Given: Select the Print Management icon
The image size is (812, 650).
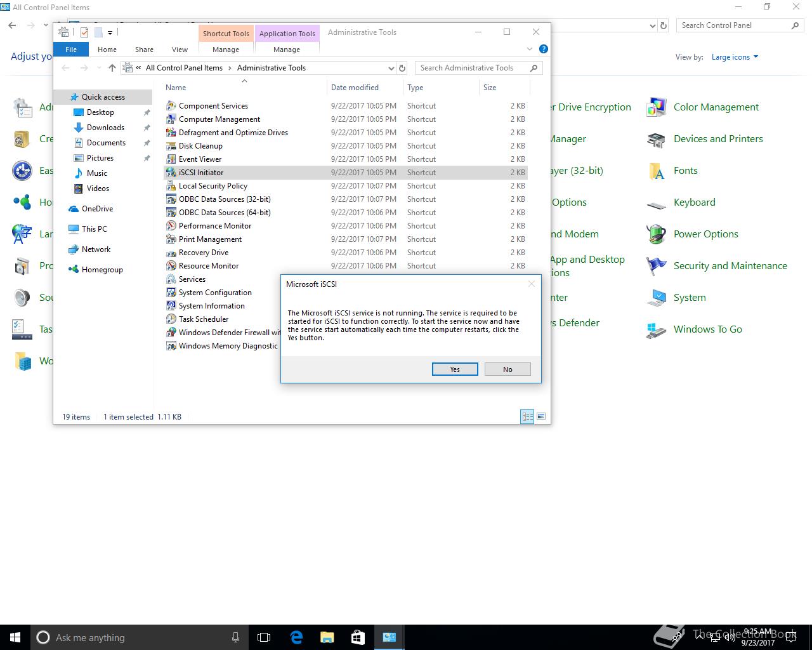Looking at the screenshot, I should [x=171, y=239].
